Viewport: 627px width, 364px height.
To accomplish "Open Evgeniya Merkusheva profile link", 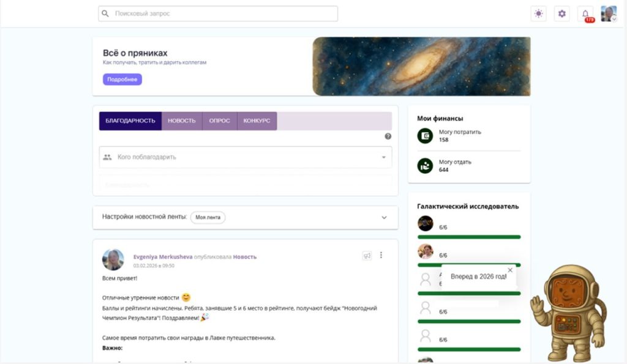I will coord(163,257).
